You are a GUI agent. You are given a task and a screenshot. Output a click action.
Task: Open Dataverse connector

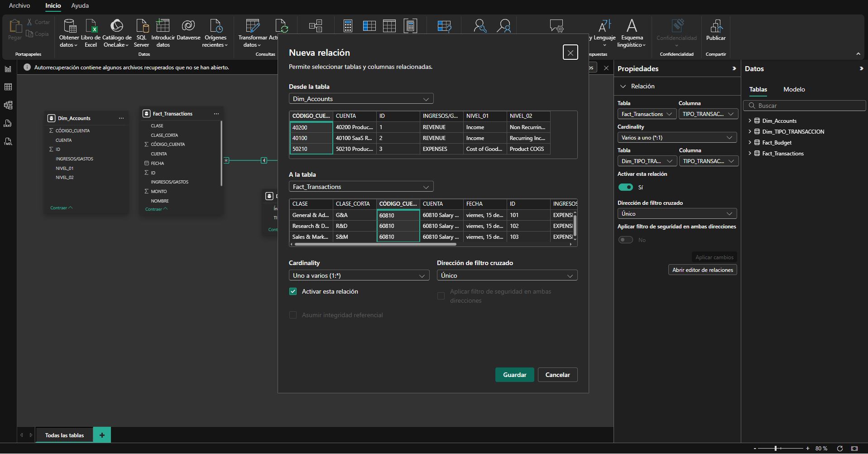point(188,30)
